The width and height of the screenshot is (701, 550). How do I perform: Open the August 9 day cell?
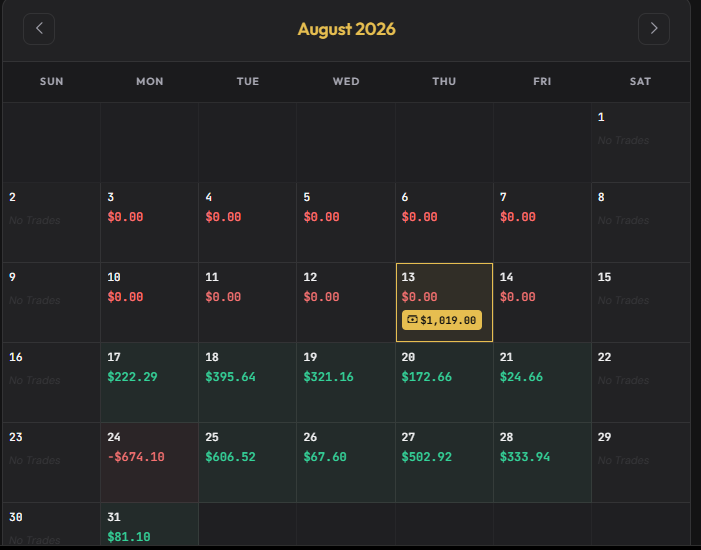[51, 303]
